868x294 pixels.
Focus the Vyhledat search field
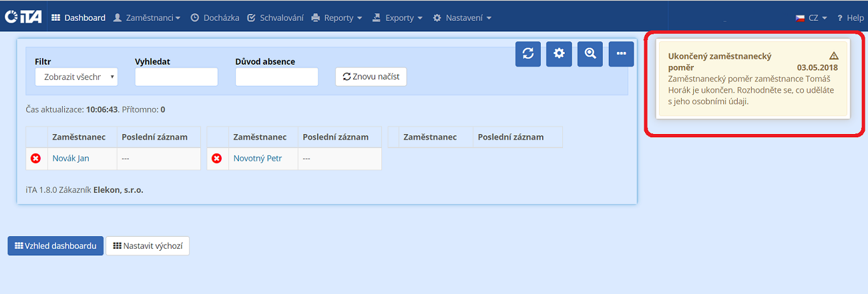[176, 77]
